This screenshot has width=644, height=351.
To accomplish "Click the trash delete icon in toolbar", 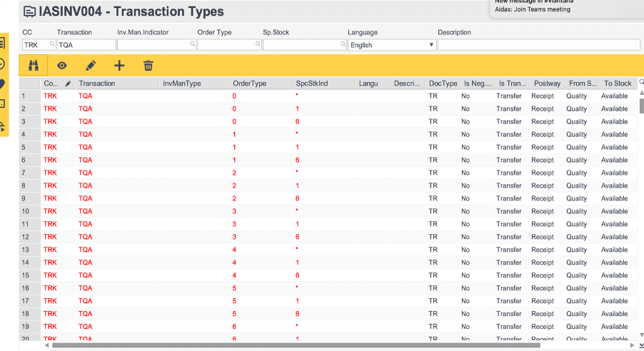I will 149,66.
